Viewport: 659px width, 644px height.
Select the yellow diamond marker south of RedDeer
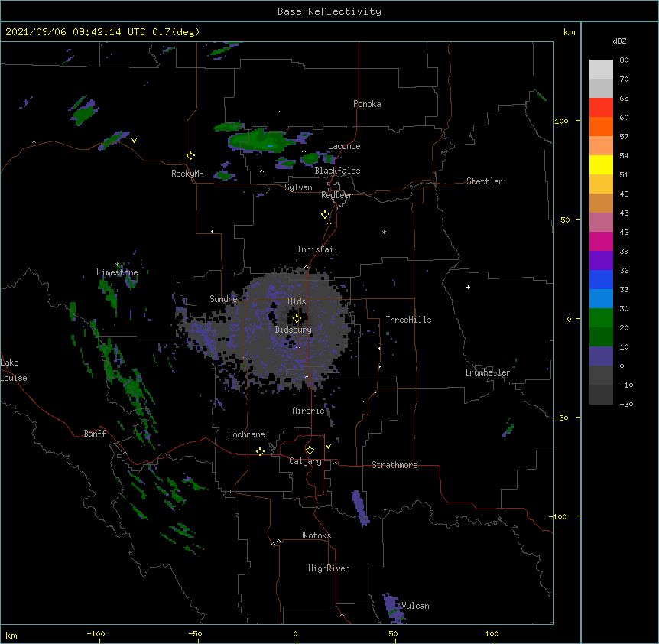(326, 215)
